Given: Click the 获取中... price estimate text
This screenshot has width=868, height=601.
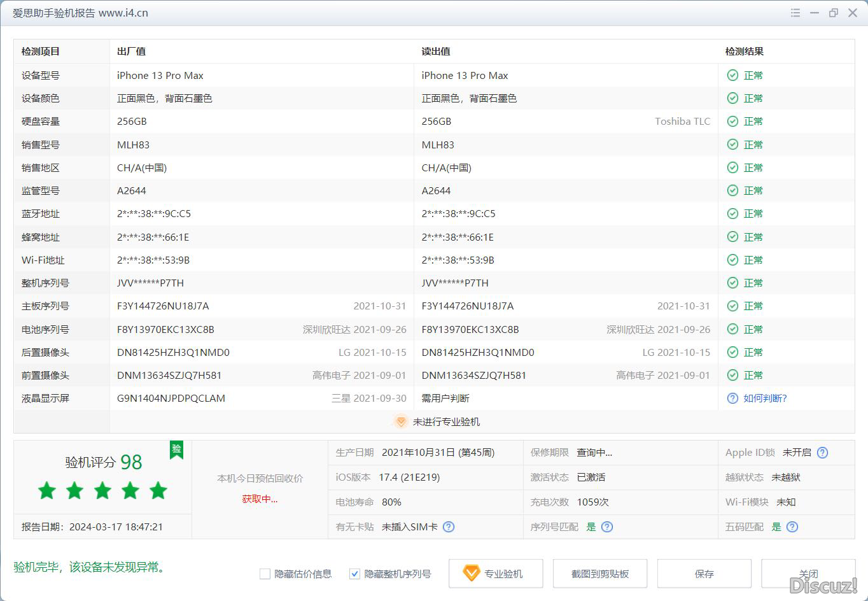Looking at the screenshot, I should tap(260, 498).
